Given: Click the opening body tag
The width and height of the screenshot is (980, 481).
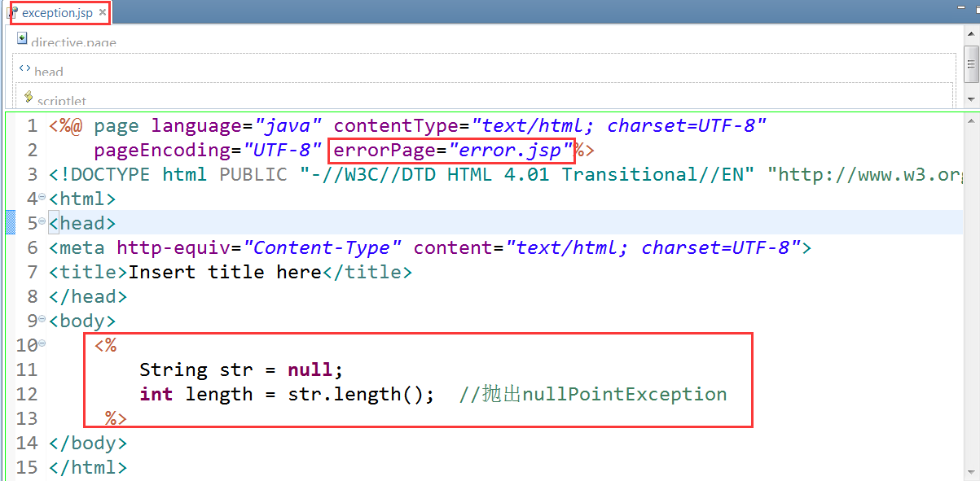Looking at the screenshot, I should 82,321.
